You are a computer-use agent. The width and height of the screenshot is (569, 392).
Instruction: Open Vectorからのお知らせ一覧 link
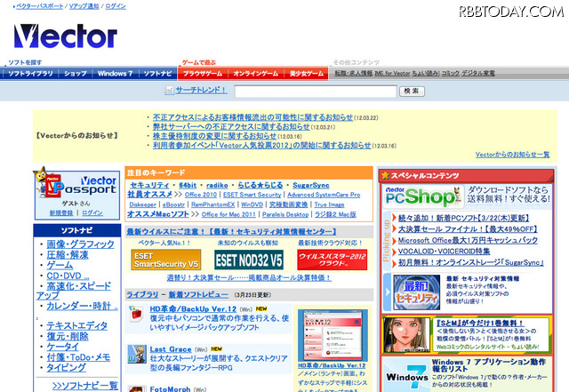click(x=512, y=155)
